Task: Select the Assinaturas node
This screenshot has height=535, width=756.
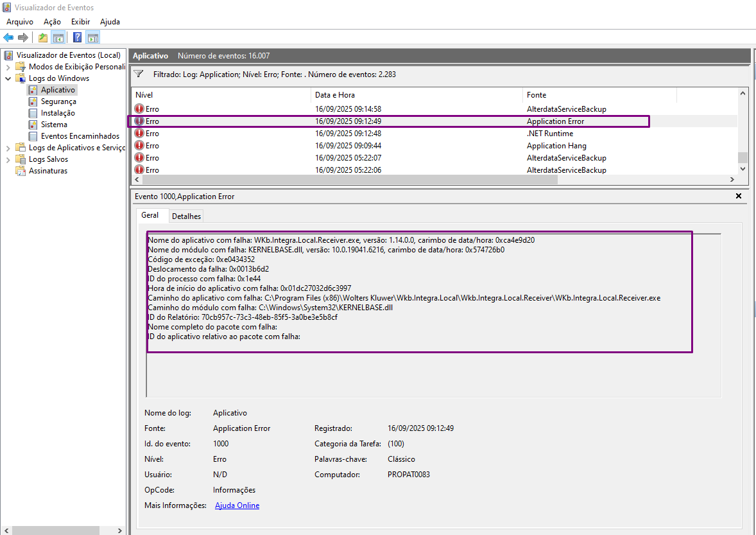Action: click(47, 171)
